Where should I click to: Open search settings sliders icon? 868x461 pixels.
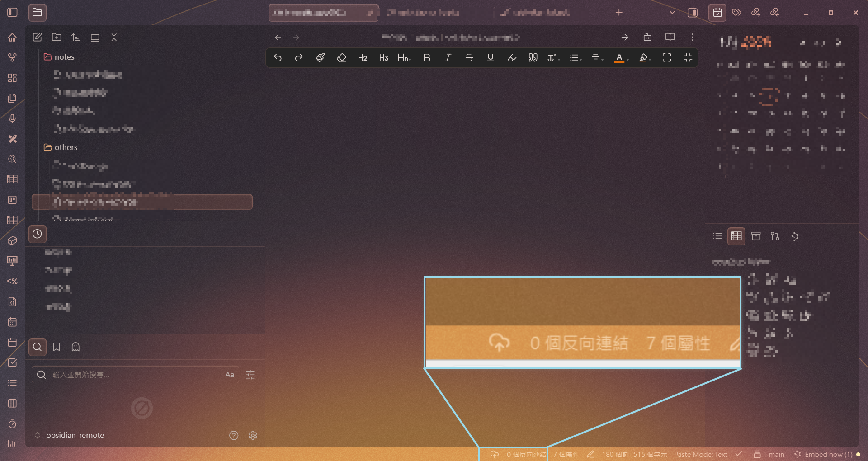pos(250,375)
